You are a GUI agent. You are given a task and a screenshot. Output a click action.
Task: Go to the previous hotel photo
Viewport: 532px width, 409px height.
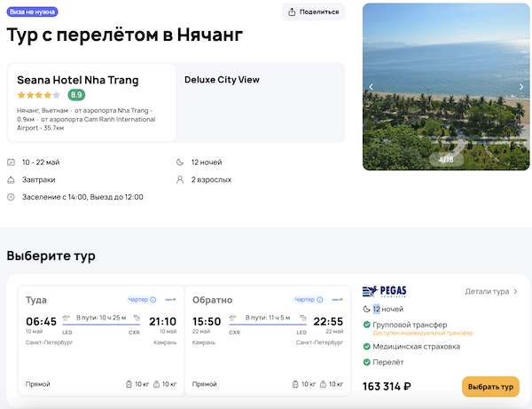pos(372,87)
